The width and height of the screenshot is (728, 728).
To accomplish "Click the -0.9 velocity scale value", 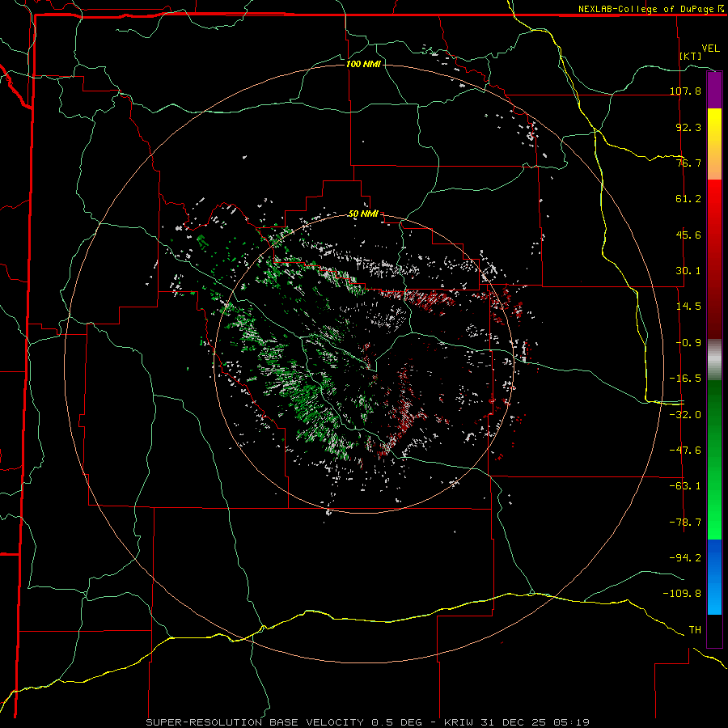I will point(688,343).
